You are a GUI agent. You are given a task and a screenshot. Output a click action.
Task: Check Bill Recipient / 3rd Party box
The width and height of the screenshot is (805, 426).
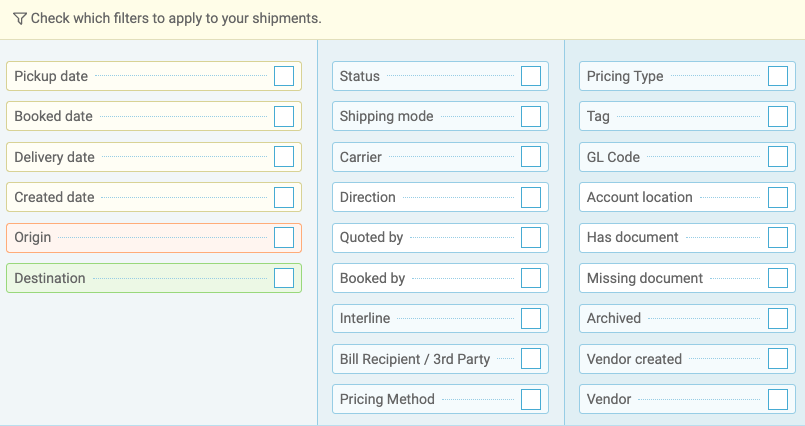[531, 359]
